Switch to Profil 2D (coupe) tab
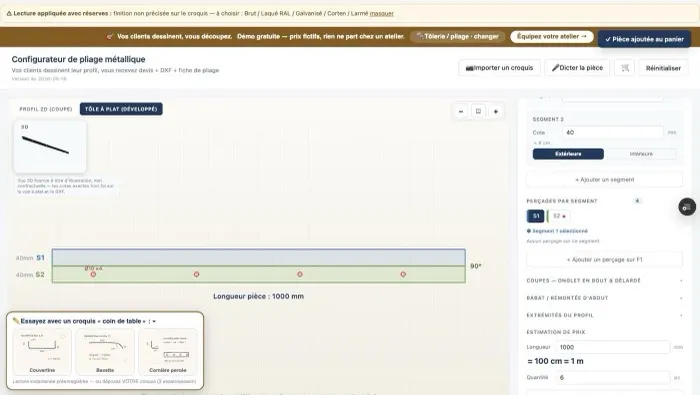Viewport: 700px width, 395px height. coord(46,109)
